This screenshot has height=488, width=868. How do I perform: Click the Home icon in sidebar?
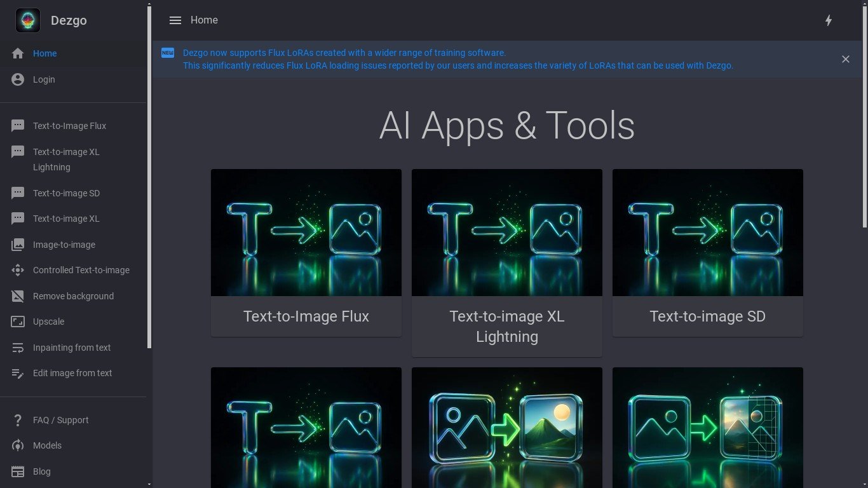(x=18, y=53)
